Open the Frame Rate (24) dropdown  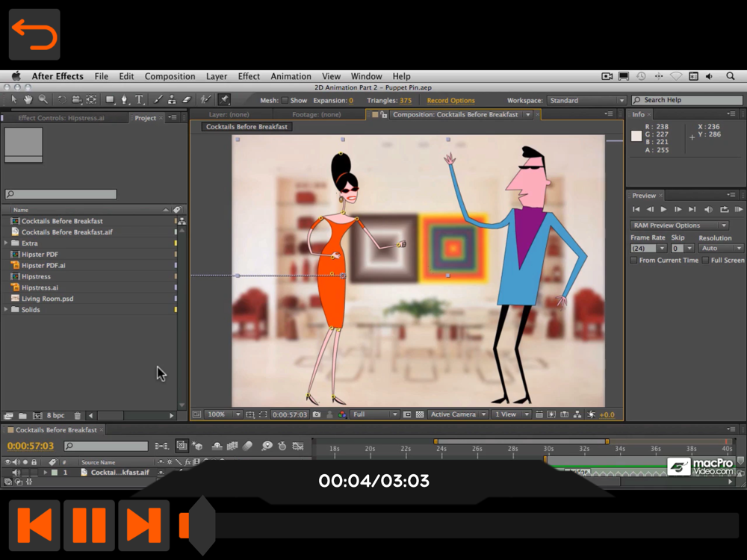coord(648,248)
